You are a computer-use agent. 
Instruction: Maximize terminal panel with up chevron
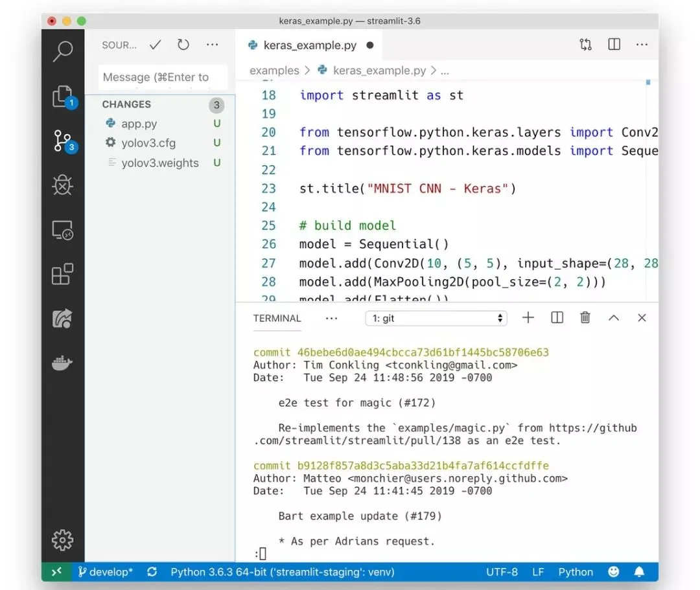614,317
